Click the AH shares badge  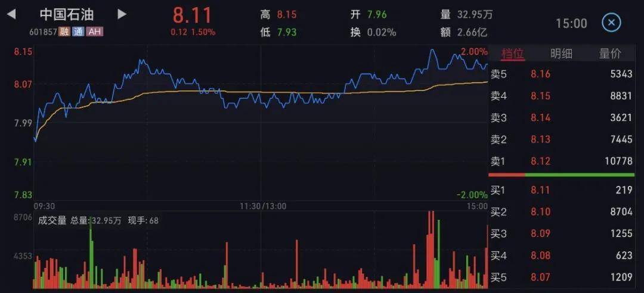pos(94,32)
